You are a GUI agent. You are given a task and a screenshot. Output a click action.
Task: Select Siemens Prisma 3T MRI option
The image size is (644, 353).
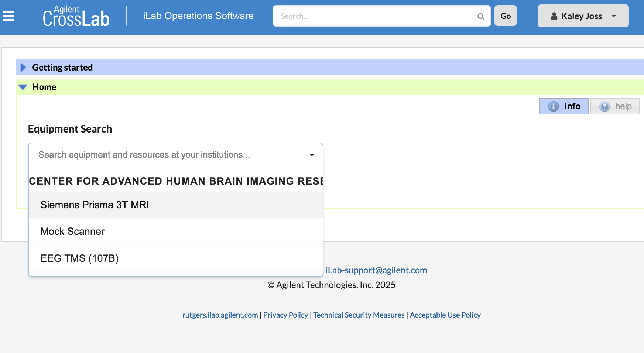176,205
